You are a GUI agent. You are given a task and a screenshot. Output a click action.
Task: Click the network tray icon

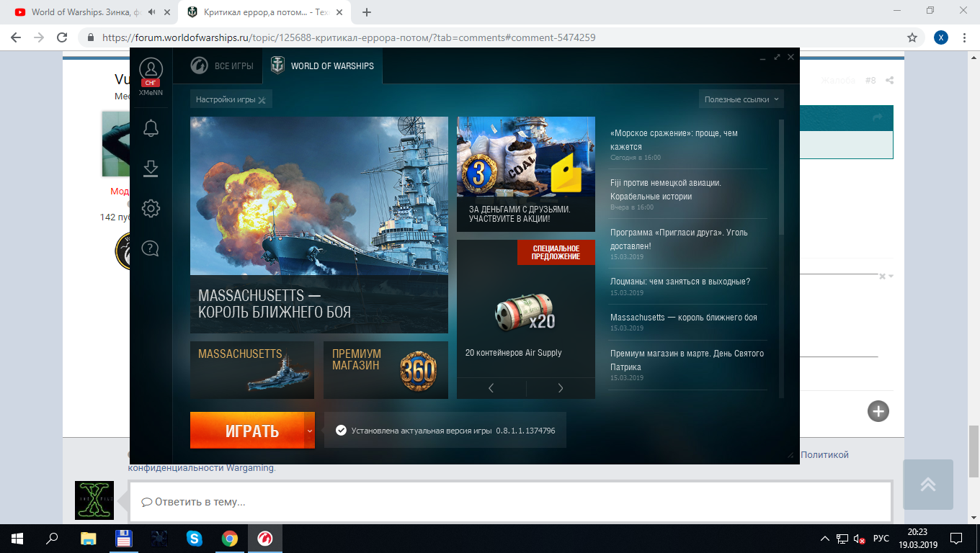842,539
